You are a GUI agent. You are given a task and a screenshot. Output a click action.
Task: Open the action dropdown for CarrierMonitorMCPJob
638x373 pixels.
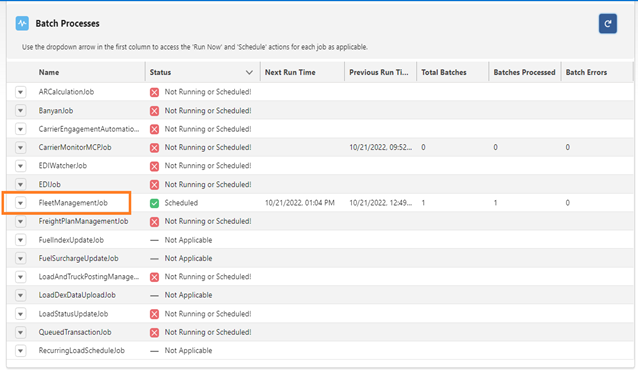(20, 147)
